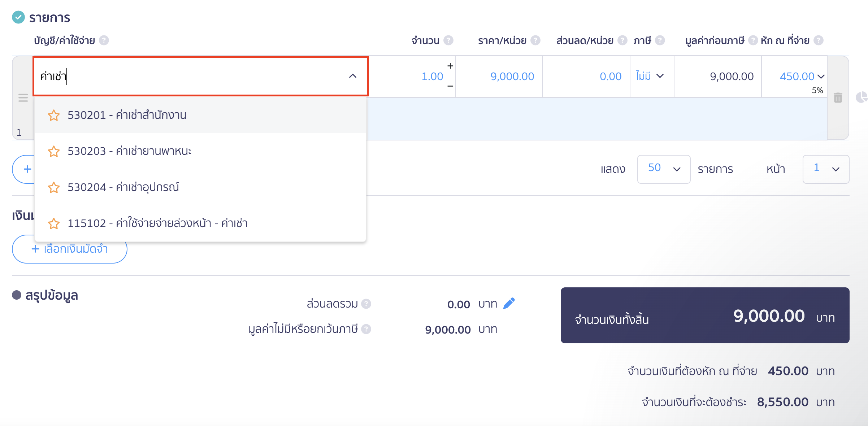868x426 pixels.
Task: Decrease quantity with the minus stepper
Action: point(450,86)
